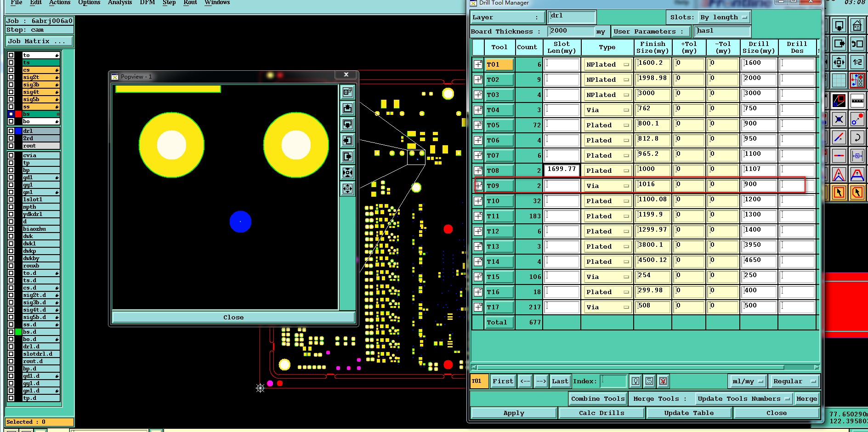Viewport: 868px width, 432px height.
Task: Open the ml/my units dropdown
Action: [x=747, y=381]
